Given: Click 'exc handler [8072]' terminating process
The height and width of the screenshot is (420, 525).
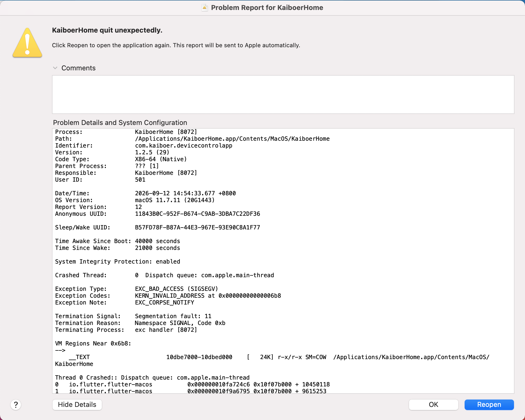Looking at the screenshot, I should coord(166,330).
